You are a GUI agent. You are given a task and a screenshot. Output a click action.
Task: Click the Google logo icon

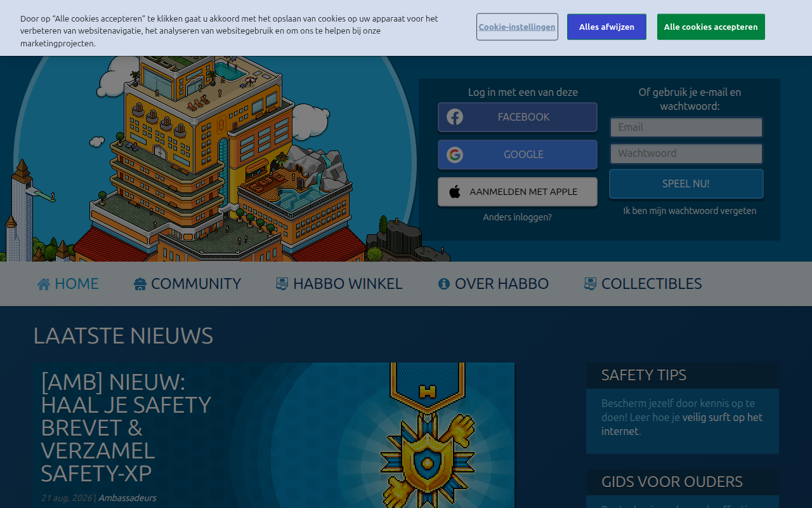(454, 155)
